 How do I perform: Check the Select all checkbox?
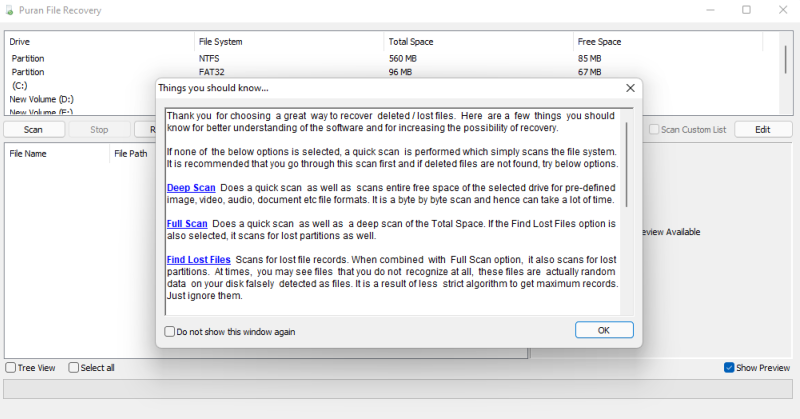point(73,367)
